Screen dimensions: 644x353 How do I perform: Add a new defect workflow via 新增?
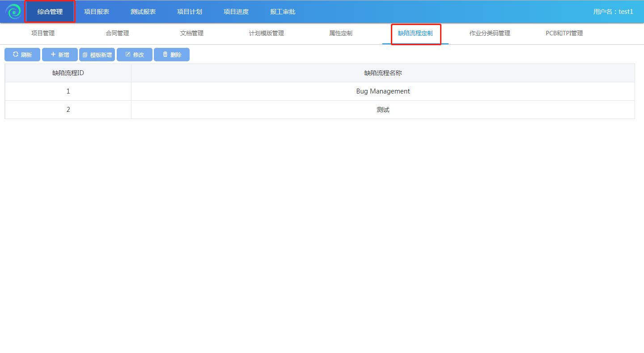[x=60, y=55]
